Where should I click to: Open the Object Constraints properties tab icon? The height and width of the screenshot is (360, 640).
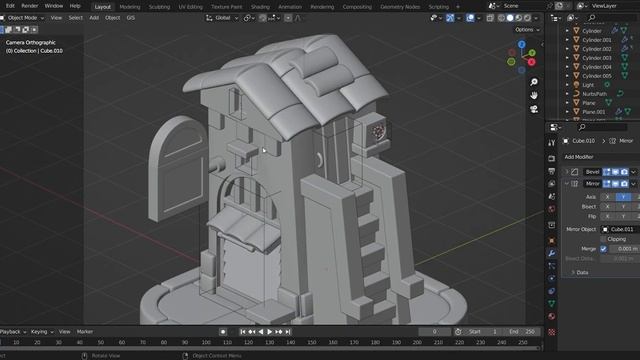551,291
